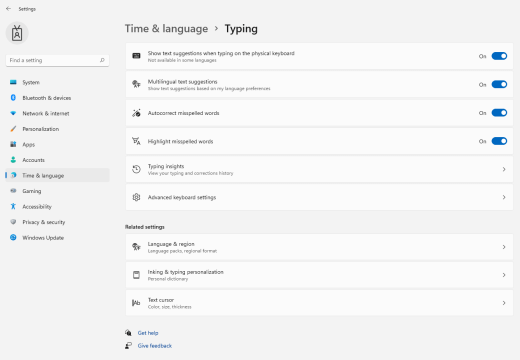Toggle Multilingual text suggestions off
This screenshot has width=520, height=360.
click(499, 84)
